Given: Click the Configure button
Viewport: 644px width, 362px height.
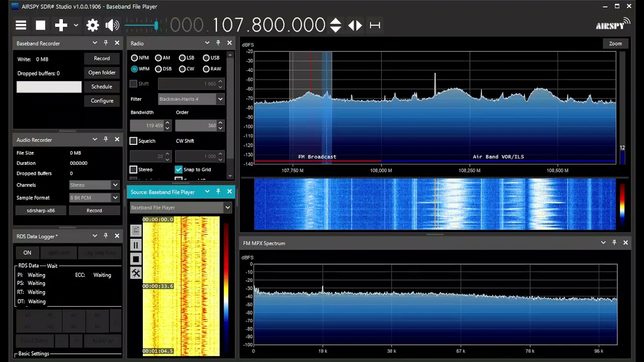Looking at the screenshot, I should pyautogui.click(x=102, y=101).
